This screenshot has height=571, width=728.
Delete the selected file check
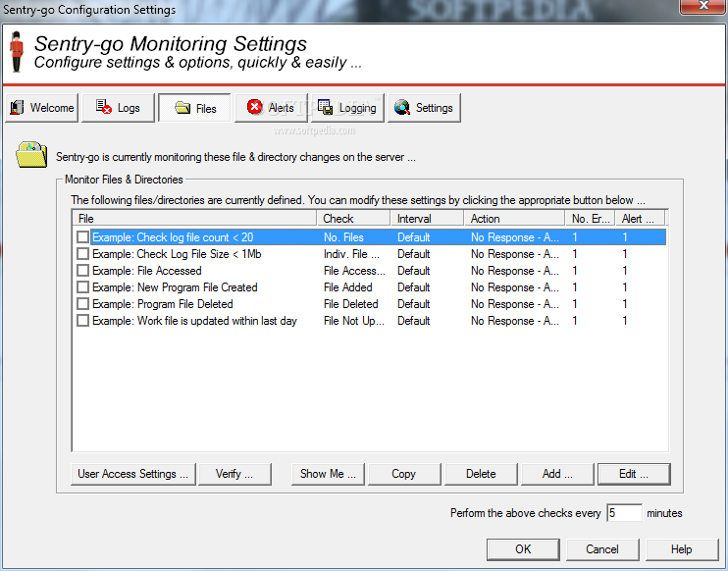coord(481,474)
